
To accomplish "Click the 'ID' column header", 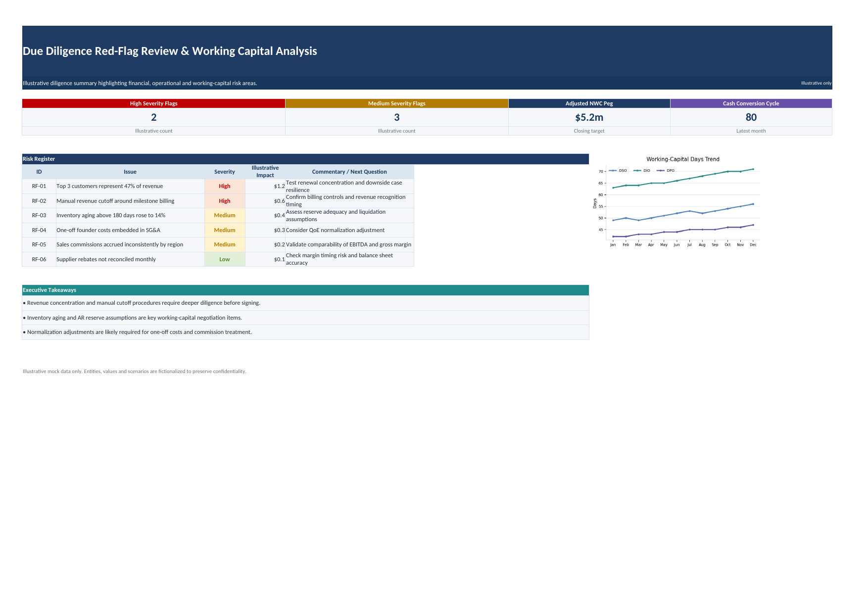I will tap(39, 172).
